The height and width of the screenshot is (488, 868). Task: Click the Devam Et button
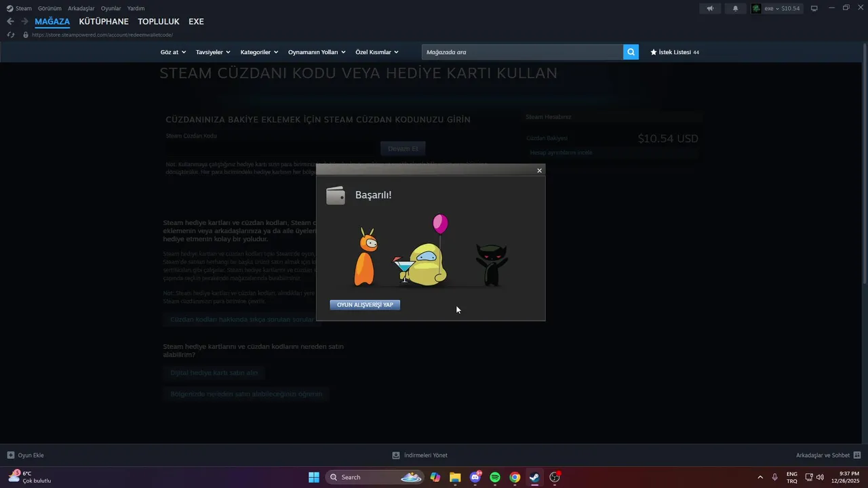tap(403, 148)
